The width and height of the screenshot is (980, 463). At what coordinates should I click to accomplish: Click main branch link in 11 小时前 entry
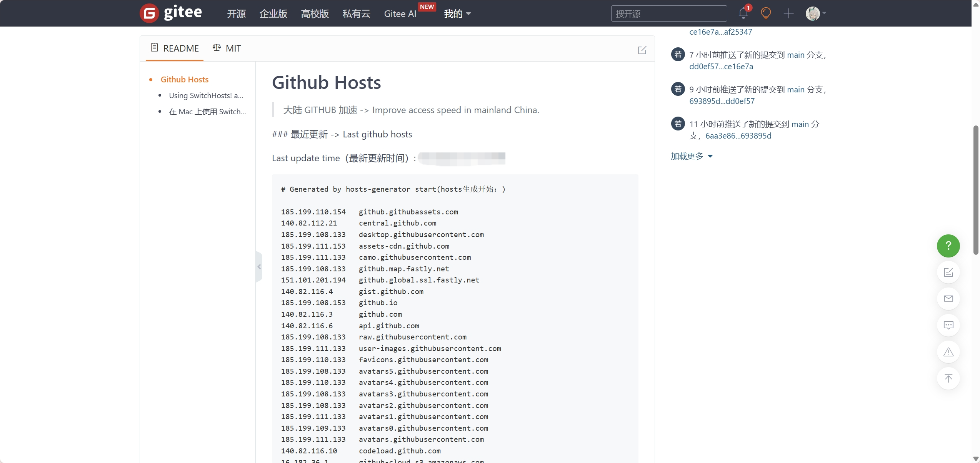click(800, 124)
